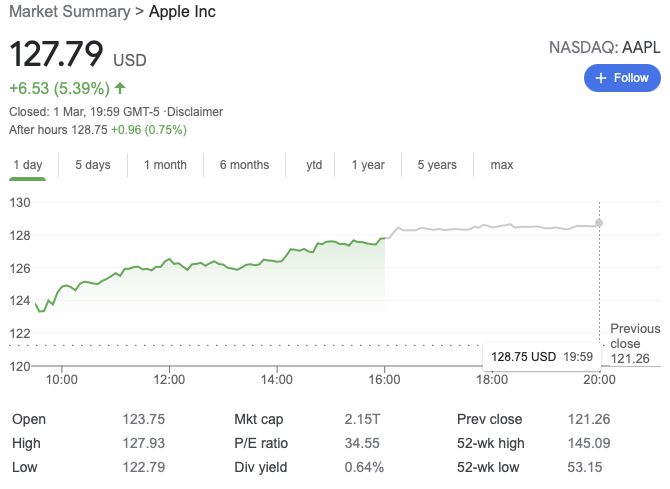
Task: Click the Mkt cap value 2.15T
Action: (362, 419)
